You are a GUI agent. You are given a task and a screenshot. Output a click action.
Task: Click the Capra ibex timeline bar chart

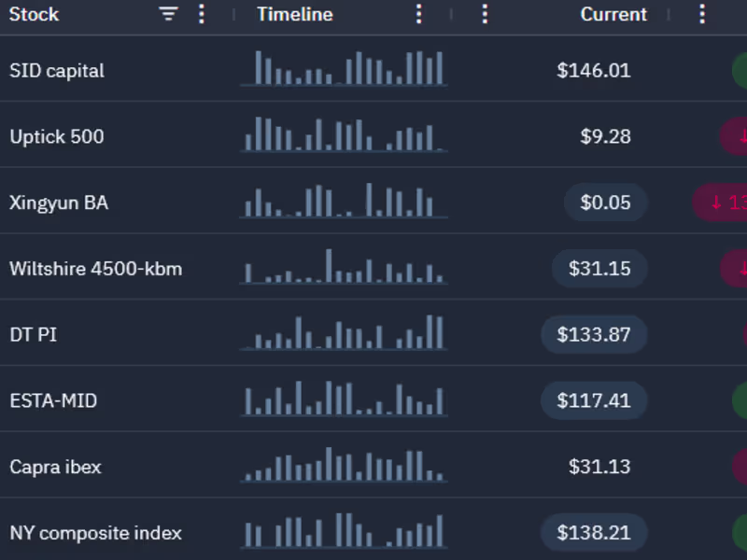(344, 465)
